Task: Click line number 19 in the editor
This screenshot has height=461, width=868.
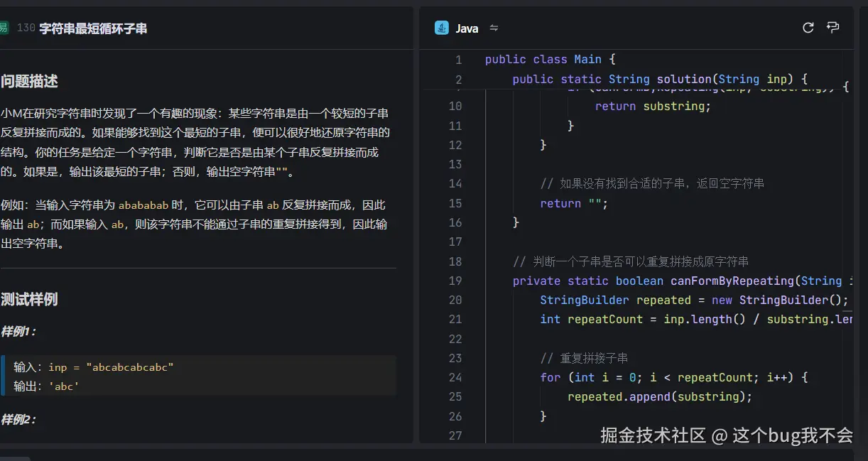Action: point(455,281)
